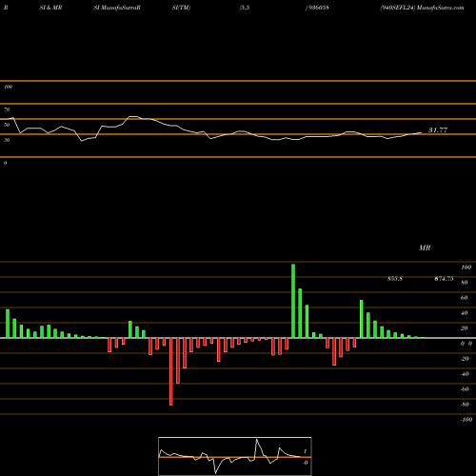
Task: Click the 855.8 value in MR panel
Action: coord(395,279)
